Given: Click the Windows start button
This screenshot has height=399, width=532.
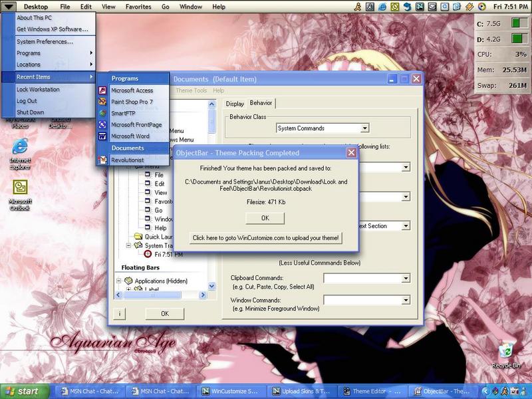Looking at the screenshot, I should coord(24,391).
